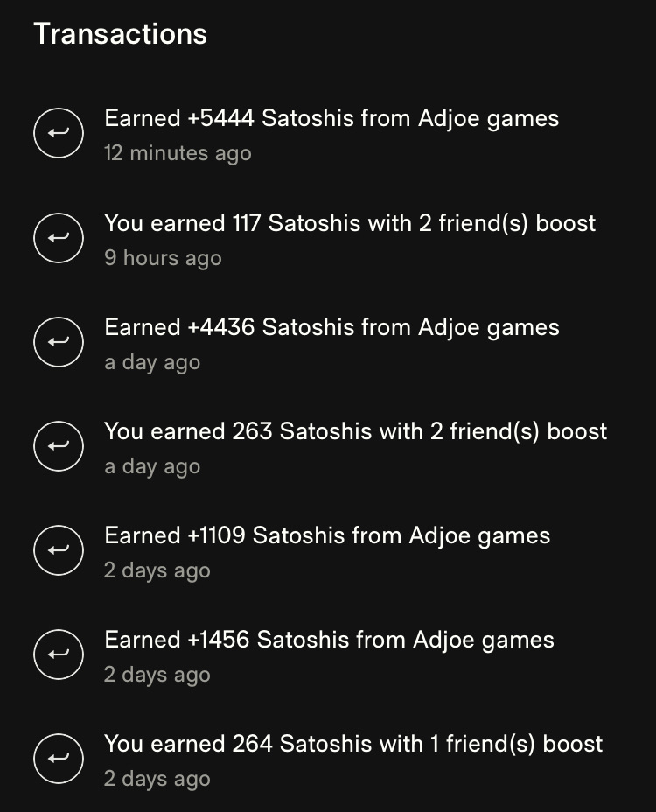Tap the arrow icon next to 1456 Satoshis earned

click(x=59, y=655)
